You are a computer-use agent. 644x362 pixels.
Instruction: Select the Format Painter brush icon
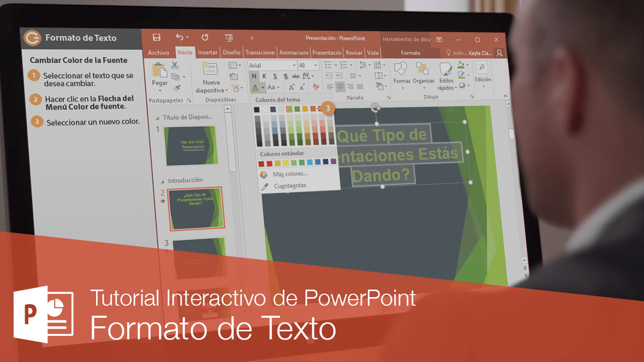click(x=176, y=88)
